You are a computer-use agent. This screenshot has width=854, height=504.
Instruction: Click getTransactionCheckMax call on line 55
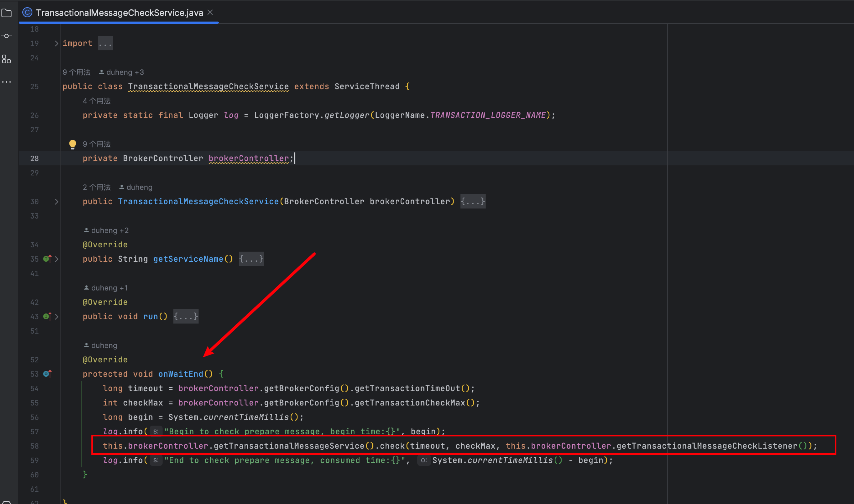pos(410,403)
